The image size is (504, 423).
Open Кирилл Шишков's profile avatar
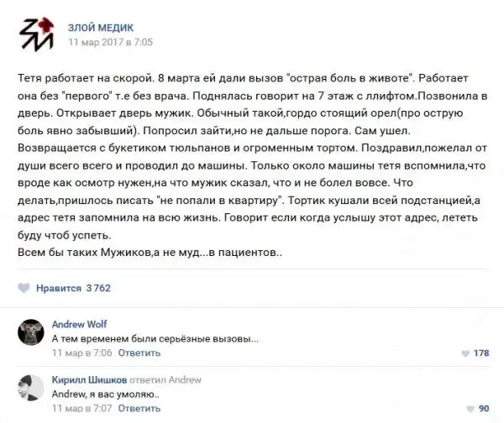32,388
